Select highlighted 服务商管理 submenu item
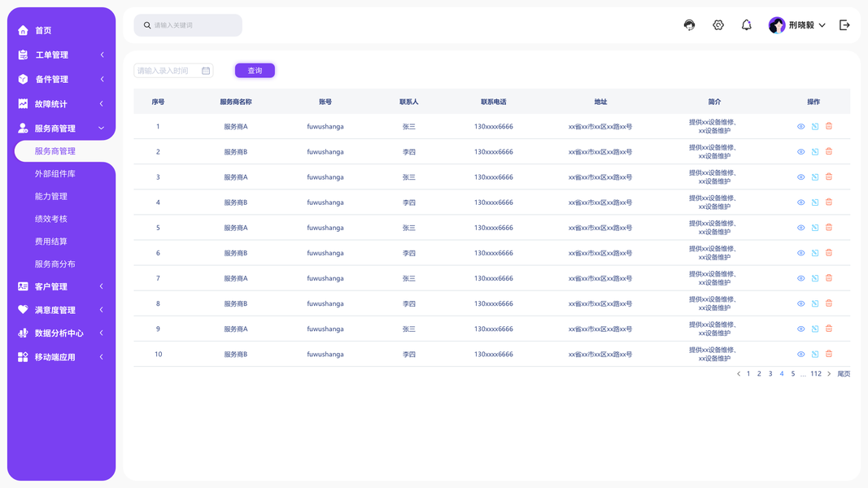868x488 pixels. (x=65, y=151)
